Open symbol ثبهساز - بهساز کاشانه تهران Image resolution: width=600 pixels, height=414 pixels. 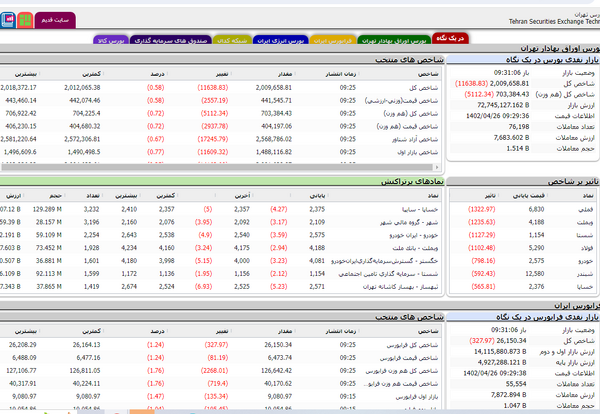401,287
